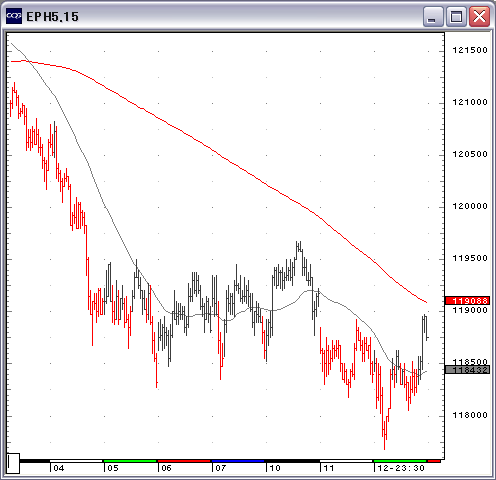
Task: Click the EPH5,15 window title text
Action: click(52, 17)
